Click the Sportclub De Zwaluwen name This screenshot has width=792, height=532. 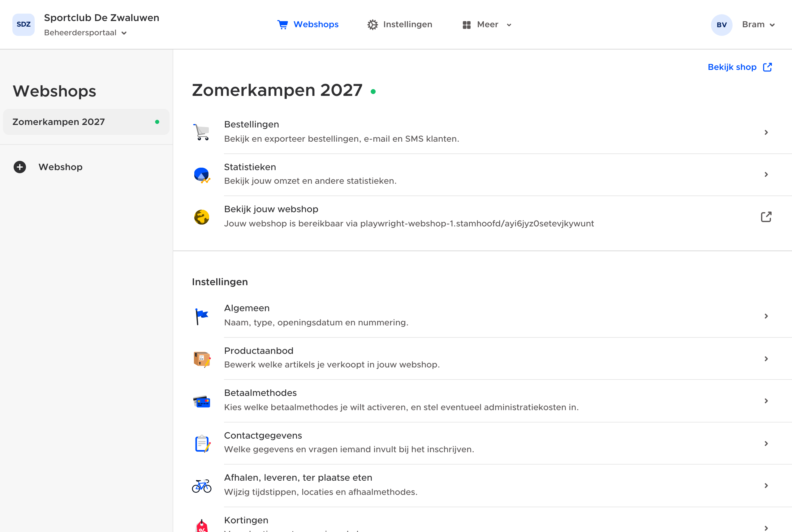(x=101, y=18)
